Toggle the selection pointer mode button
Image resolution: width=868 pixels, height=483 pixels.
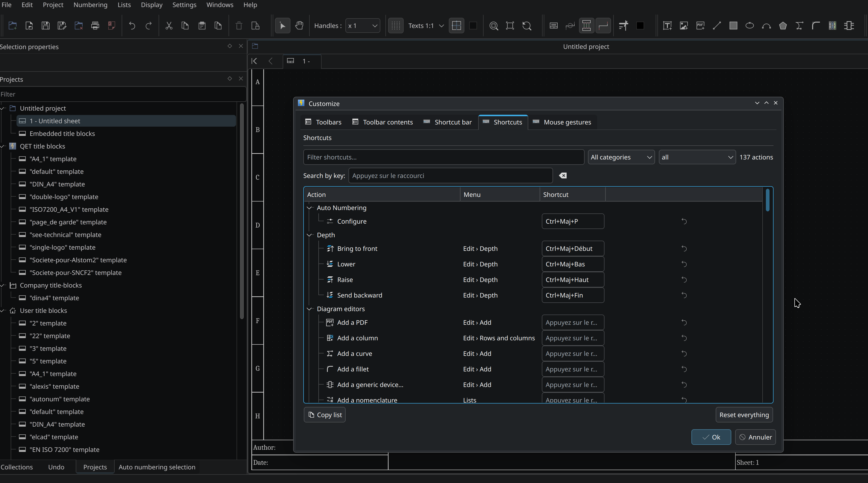(283, 26)
